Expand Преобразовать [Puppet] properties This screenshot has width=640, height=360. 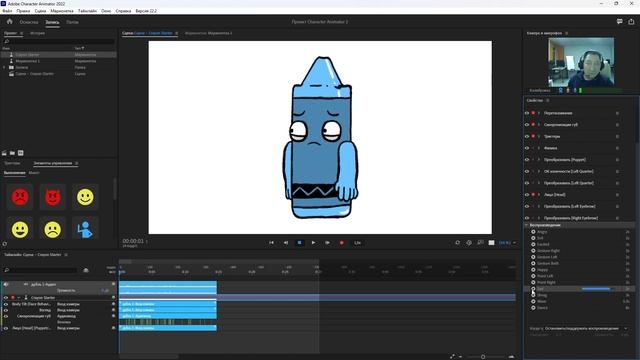click(539, 160)
